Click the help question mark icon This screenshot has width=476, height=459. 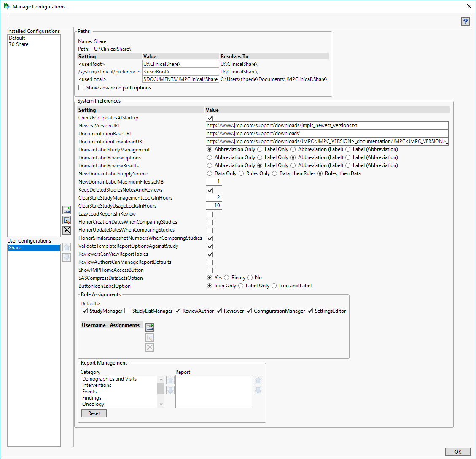coord(465,22)
